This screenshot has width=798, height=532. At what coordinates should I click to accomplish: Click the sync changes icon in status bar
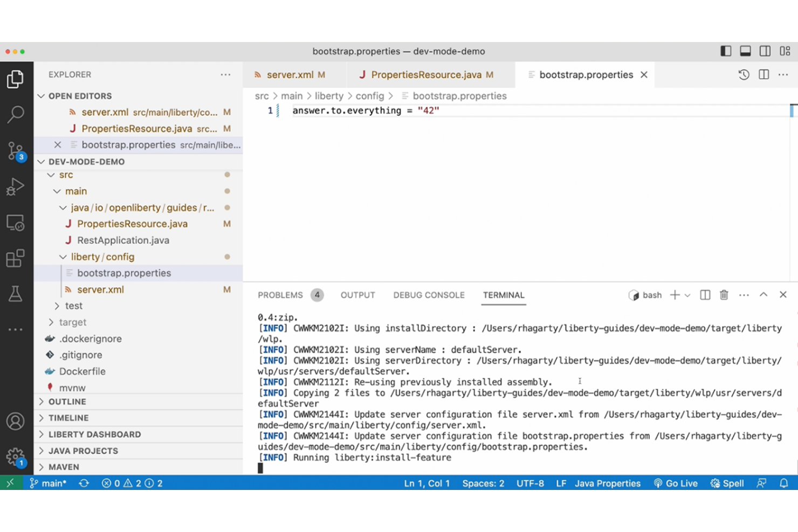point(84,483)
